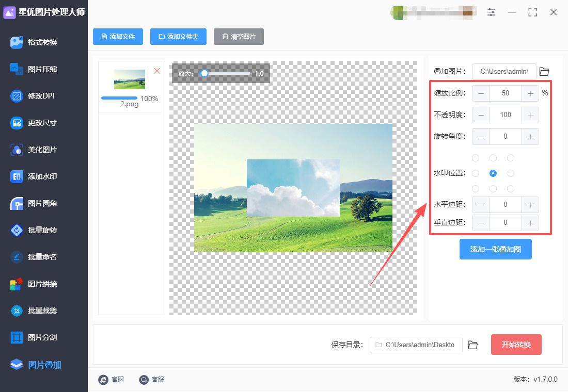Choose top-center watermark position radio
This screenshot has width=568, height=392.
click(x=493, y=158)
